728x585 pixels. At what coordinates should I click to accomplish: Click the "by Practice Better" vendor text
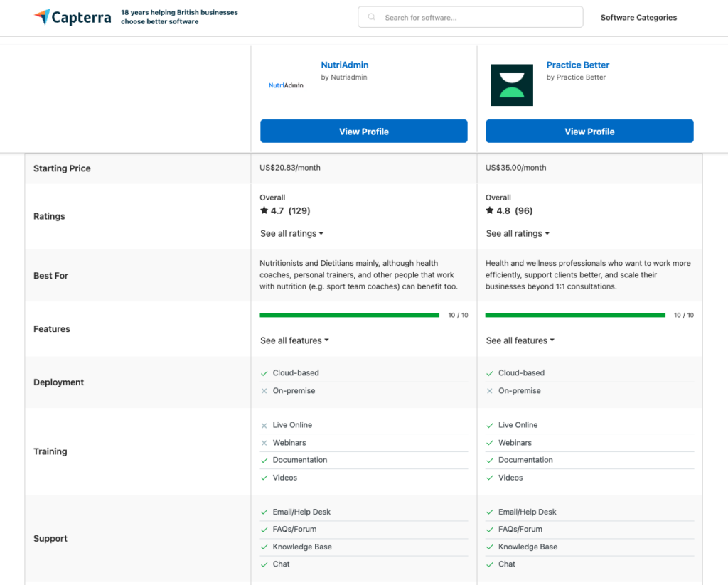[576, 77]
